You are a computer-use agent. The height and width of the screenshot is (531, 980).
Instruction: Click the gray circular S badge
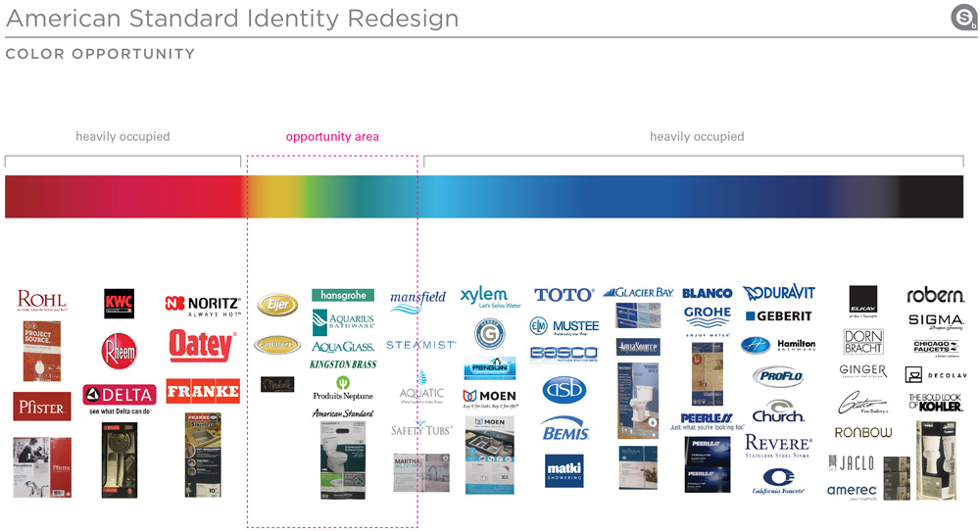963,18
